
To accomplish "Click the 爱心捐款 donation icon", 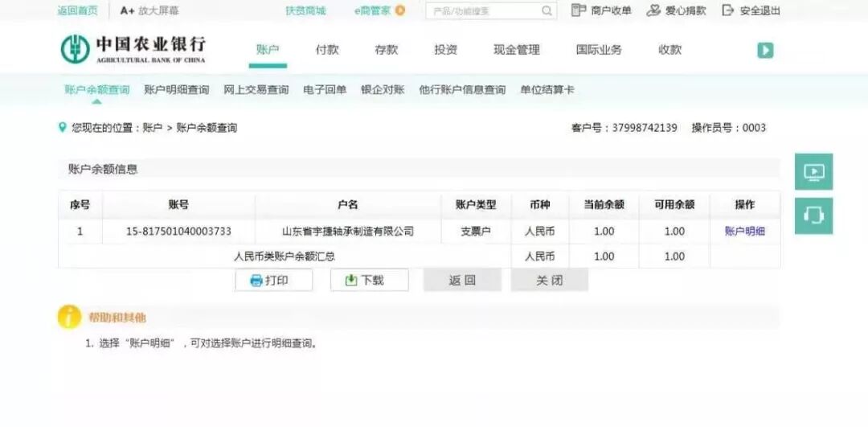I will point(653,10).
